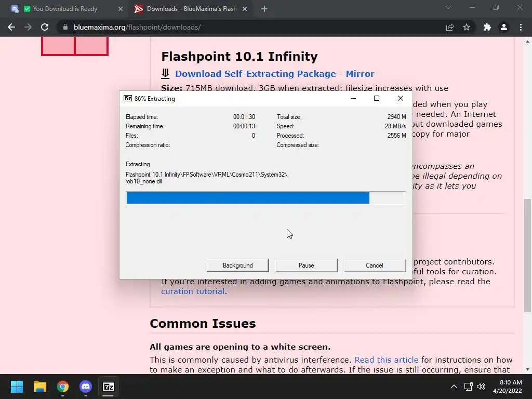Open Chrome three-dot menu

tap(521, 27)
